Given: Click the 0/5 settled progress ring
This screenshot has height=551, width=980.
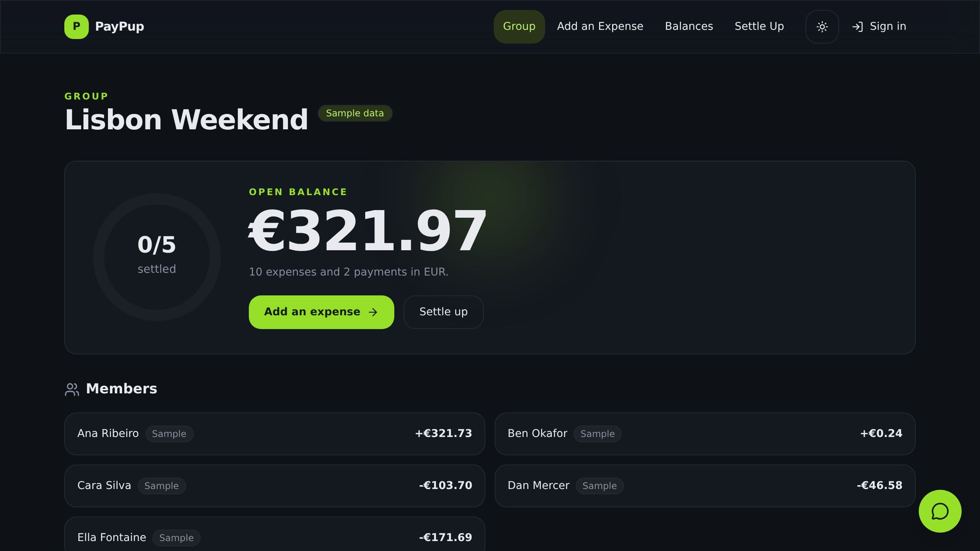Looking at the screenshot, I should pyautogui.click(x=157, y=257).
